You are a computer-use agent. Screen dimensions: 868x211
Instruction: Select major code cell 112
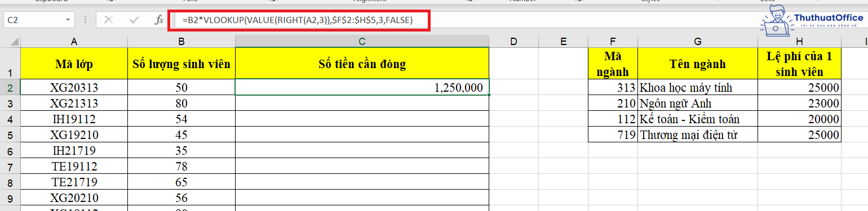(x=613, y=119)
